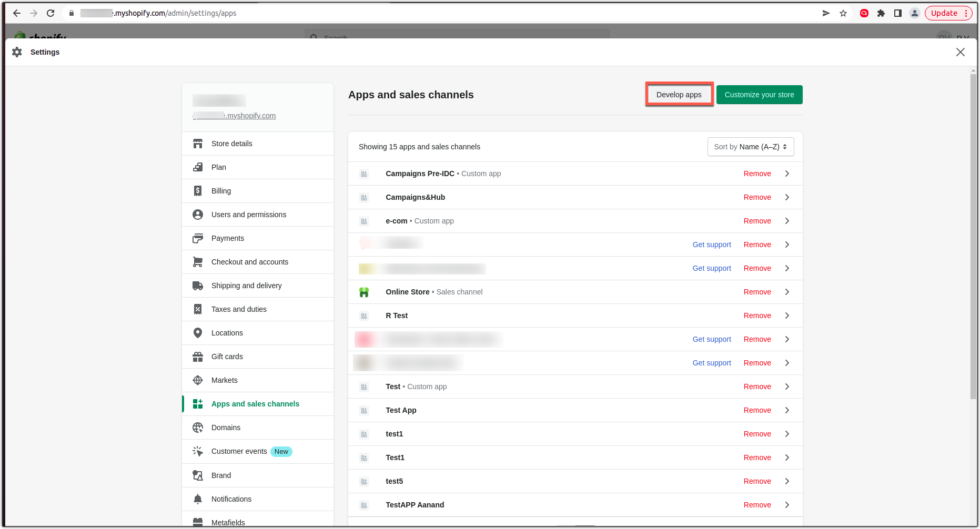Click the Domains globe icon in sidebar

(198, 427)
